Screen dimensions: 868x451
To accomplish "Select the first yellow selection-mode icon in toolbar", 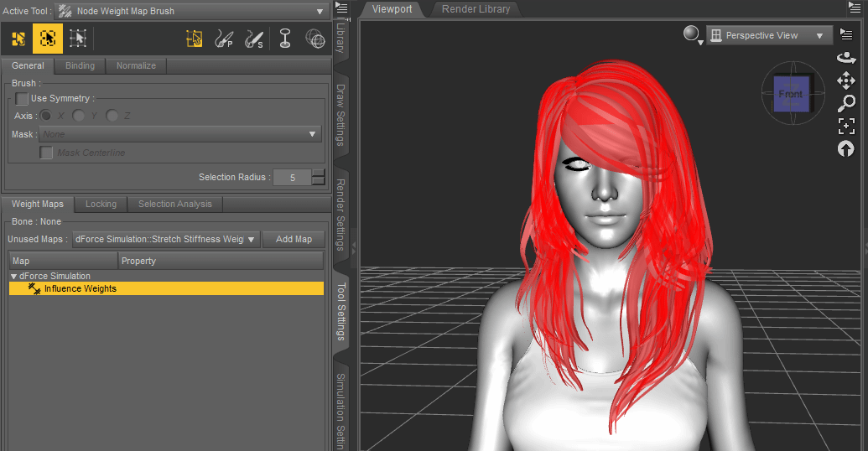I will [x=18, y=39].
